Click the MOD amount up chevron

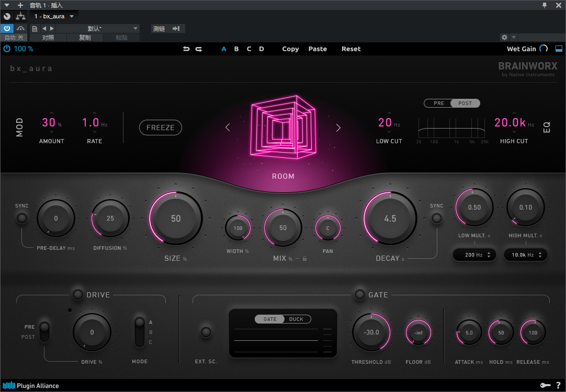click(52, 113)
